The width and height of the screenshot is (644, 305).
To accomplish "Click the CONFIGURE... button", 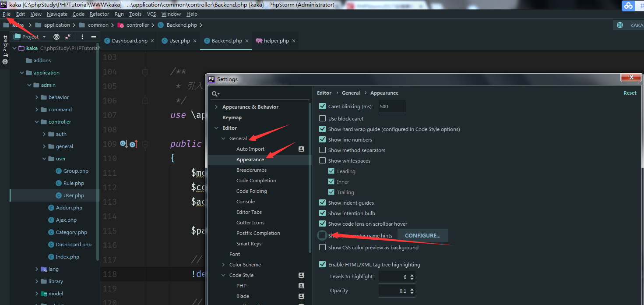I will [422, 235].
